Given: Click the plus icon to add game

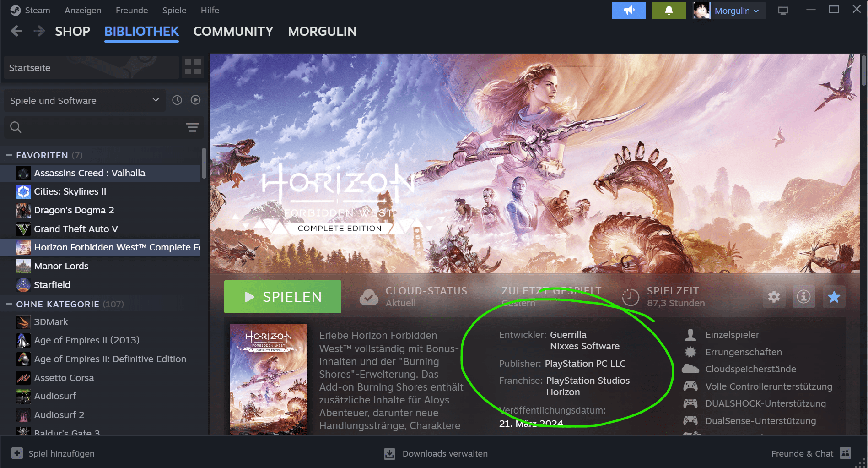Looking at the screenshot, I should pos(17,453).
